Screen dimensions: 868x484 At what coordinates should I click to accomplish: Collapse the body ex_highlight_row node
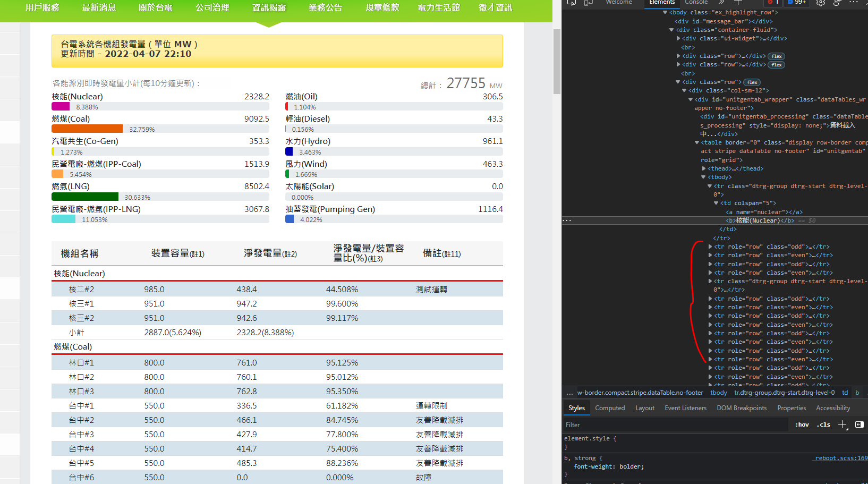[665, 12]
